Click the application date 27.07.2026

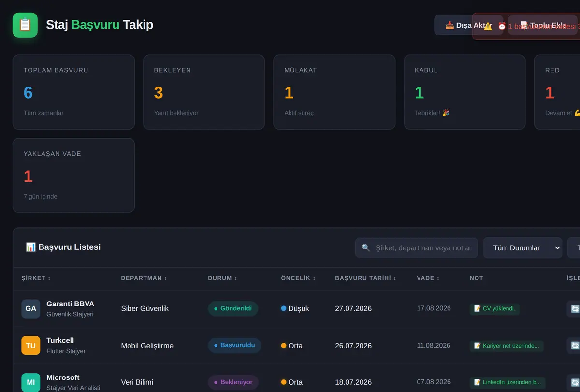(x=353, y=309)
